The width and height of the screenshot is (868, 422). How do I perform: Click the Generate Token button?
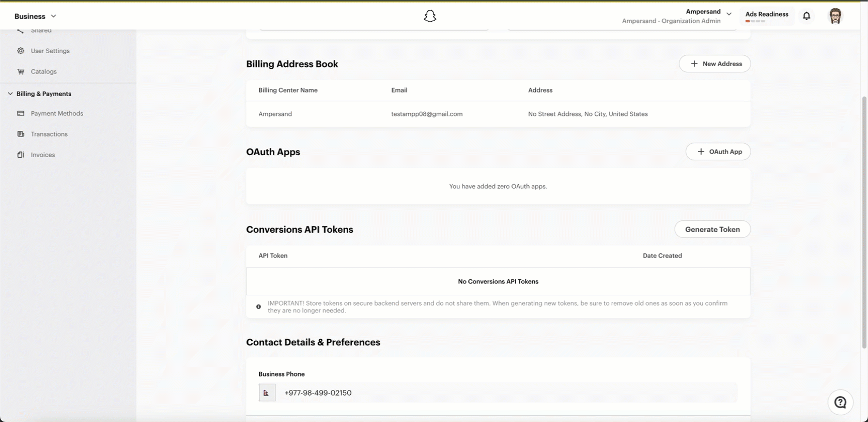tap(712, 229)
